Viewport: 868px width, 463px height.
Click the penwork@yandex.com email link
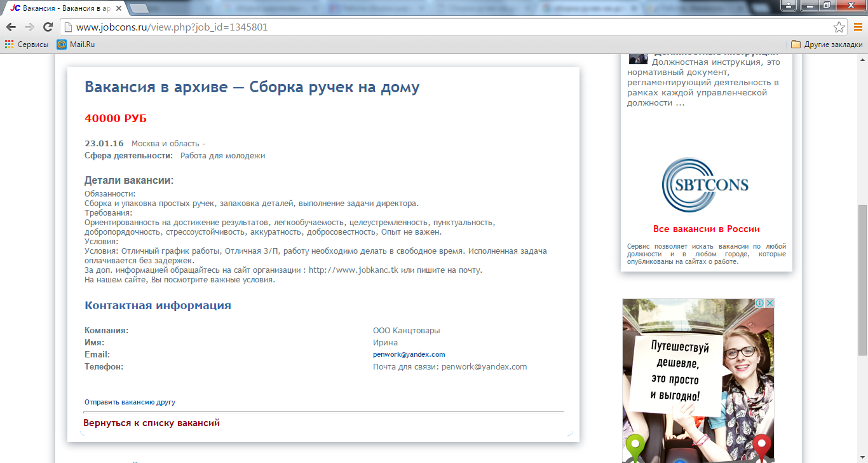(409, 354)
